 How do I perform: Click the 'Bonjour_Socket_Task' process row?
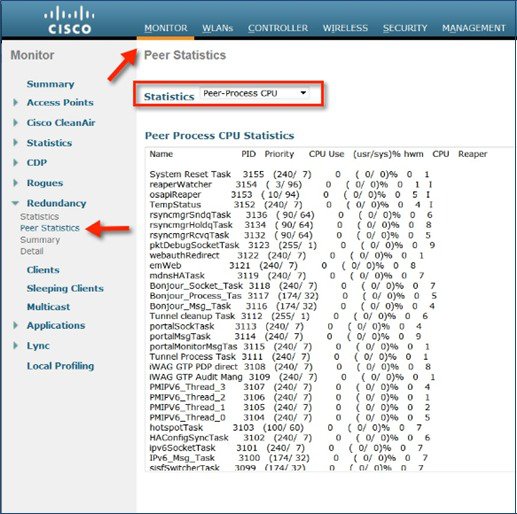click(293, 286)
